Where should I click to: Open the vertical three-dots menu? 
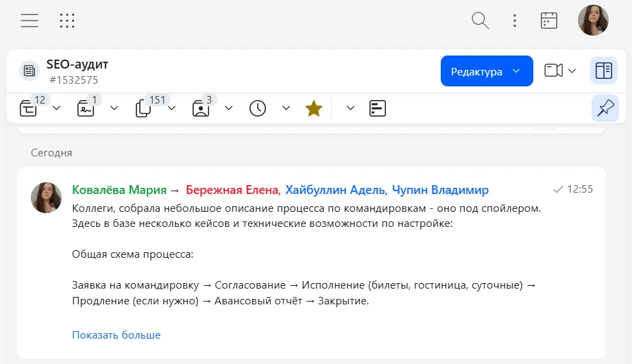pyautogui.click(x=515, y=21)
